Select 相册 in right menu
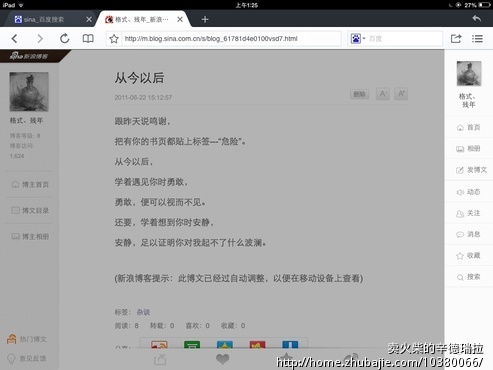Image resolution: width=493 pixels, height=370 pixels. [x=469, y=148]
